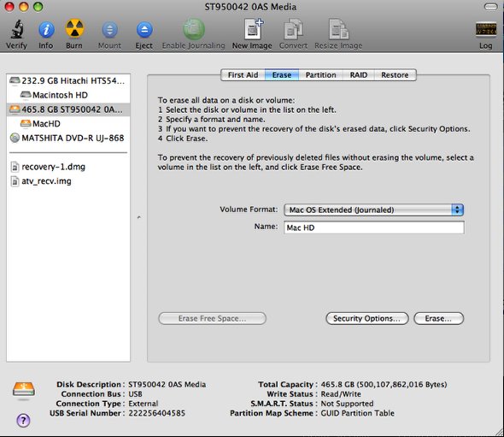Click the Resize Image icon
504x437 pixels.
(x=338, y=30)
